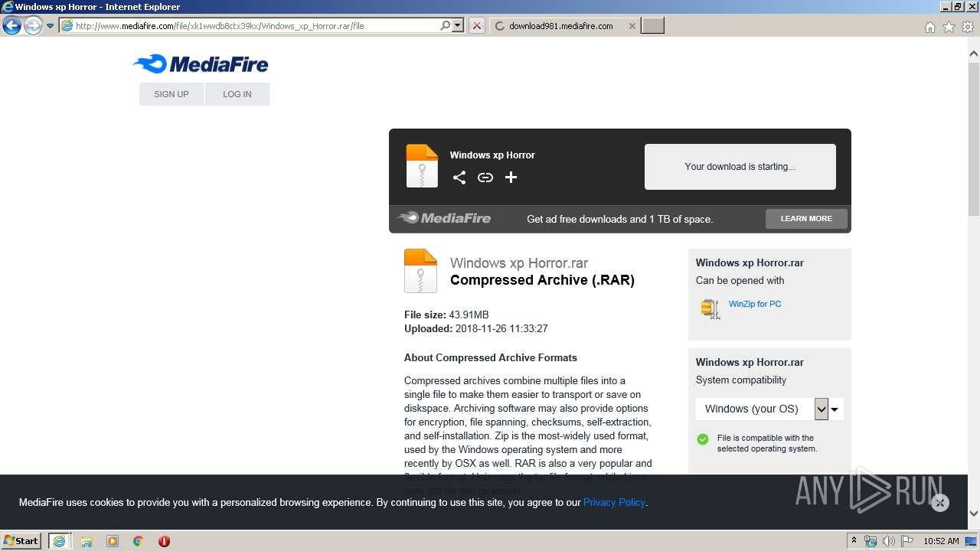Click the plus add-to-account icon

(x=511, y=178)
